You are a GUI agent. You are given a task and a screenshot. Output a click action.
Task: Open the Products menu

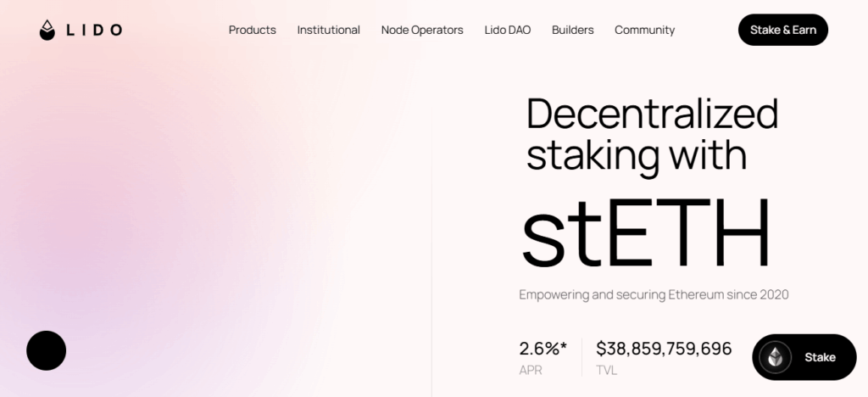coord(252,30)
